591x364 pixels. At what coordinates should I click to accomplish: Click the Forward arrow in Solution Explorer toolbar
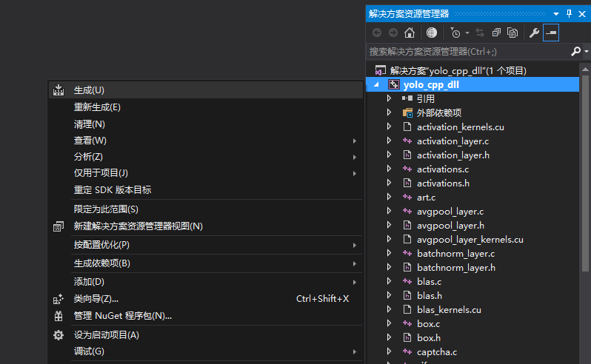point(393,33)
